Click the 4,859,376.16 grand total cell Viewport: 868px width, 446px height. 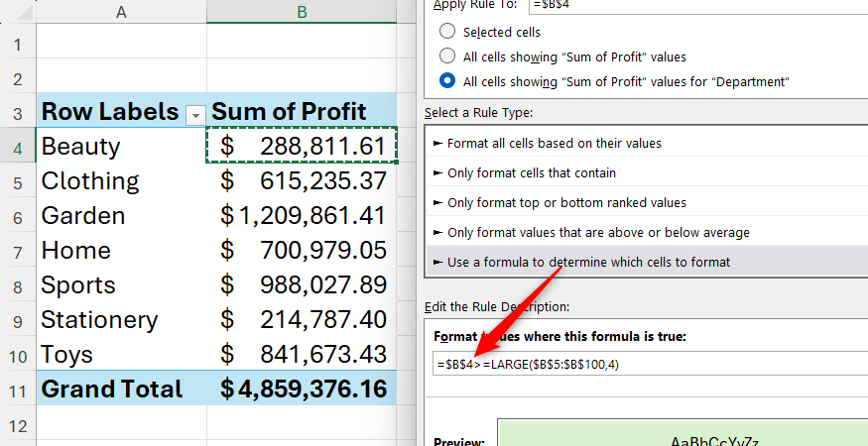pyautogui.click(x=302, y=389)
